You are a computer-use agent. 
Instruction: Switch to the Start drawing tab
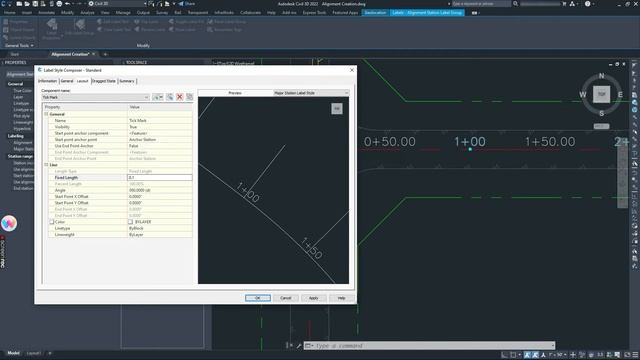tap(15, 54)
